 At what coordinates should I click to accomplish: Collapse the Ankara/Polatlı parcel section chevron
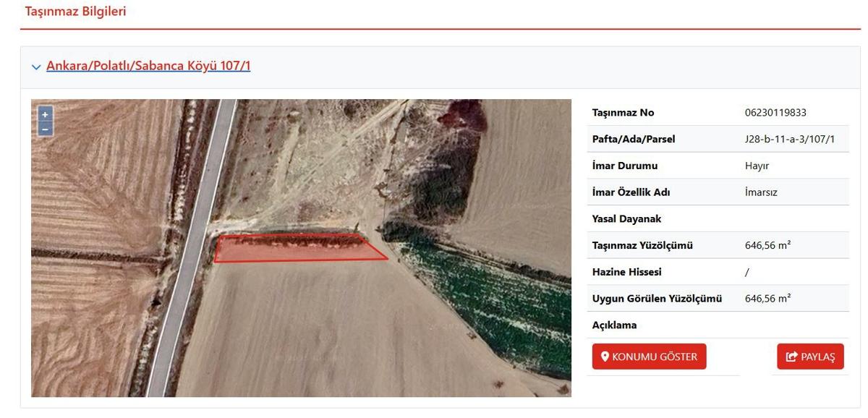(36, 67)
